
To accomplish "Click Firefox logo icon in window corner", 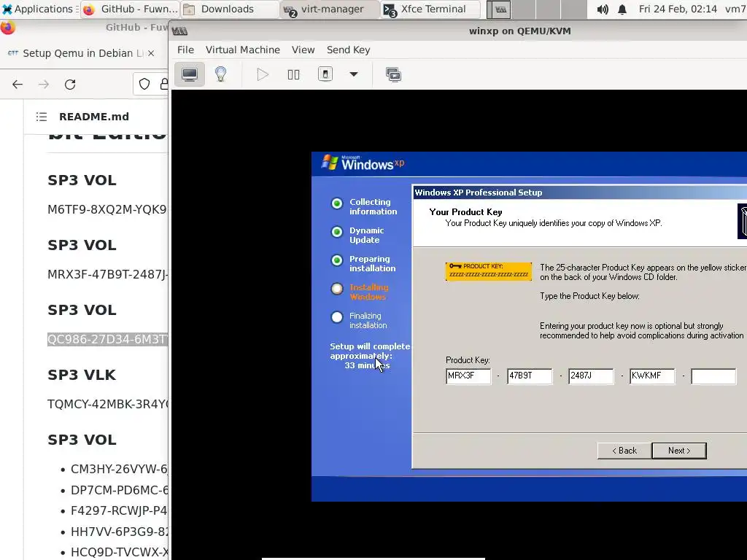I will click(7, 28).
